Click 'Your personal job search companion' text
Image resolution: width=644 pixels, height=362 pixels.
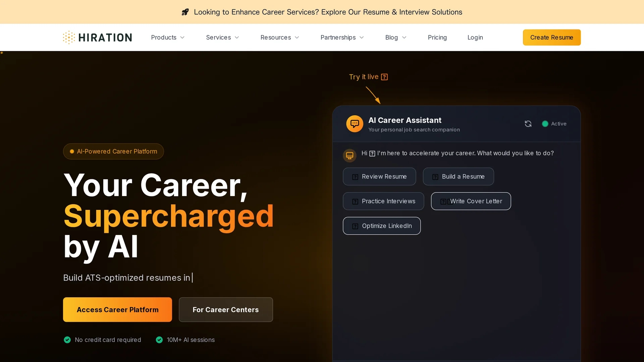(414, 130)
